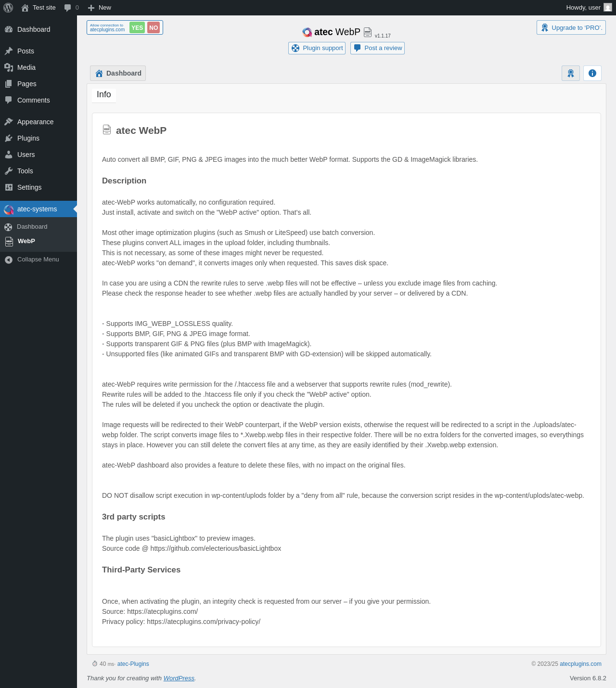
Task: Open the comments bubble icon in admin bar
Action: 67,8
